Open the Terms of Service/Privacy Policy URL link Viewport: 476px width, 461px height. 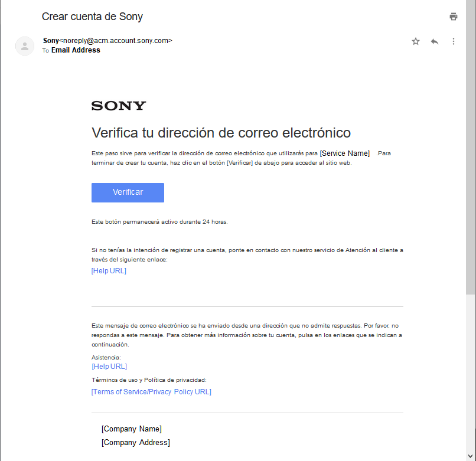[x=151, y=392]
